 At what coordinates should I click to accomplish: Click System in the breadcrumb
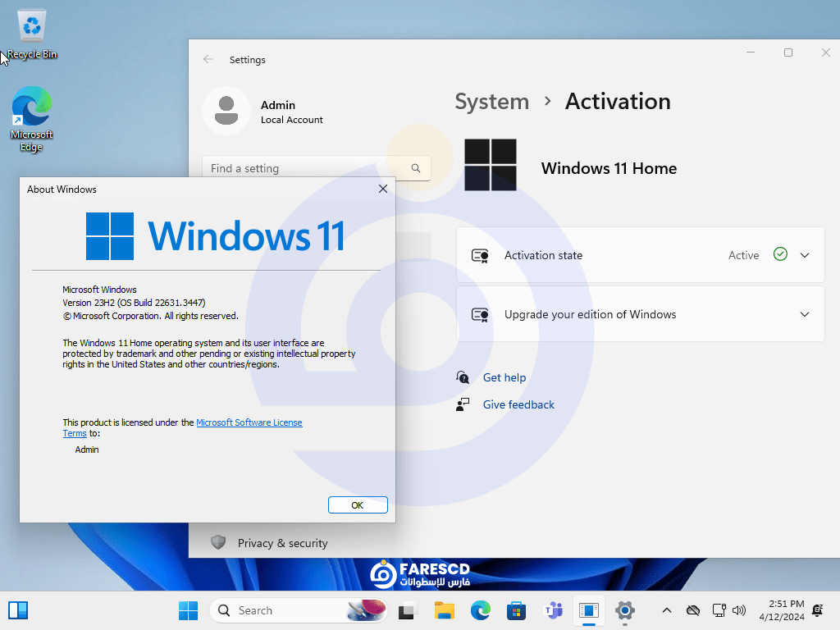coord(492,102)
